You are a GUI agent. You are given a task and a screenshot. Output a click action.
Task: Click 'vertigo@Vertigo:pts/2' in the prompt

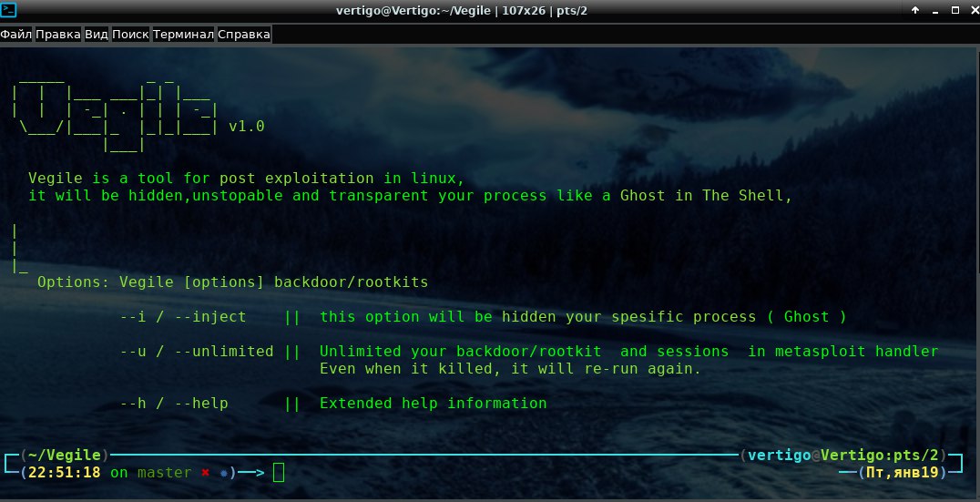coord(843,456)
